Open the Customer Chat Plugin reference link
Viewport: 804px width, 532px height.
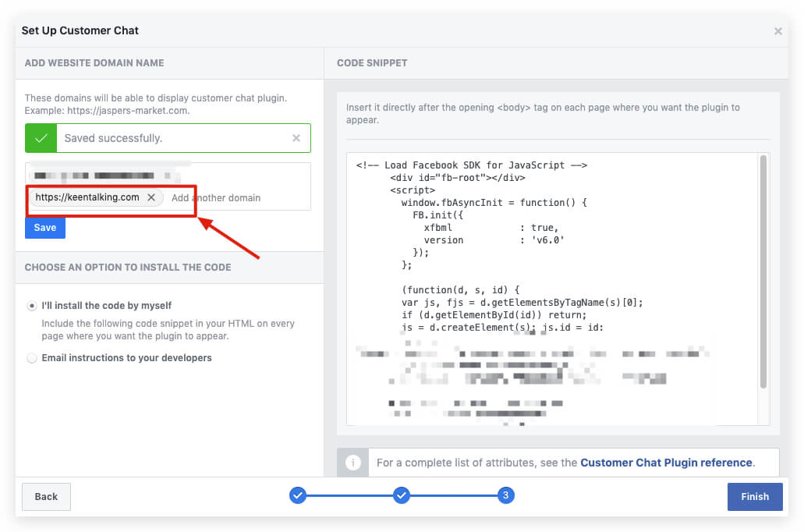pyautogui.click(x=666, y=463)
